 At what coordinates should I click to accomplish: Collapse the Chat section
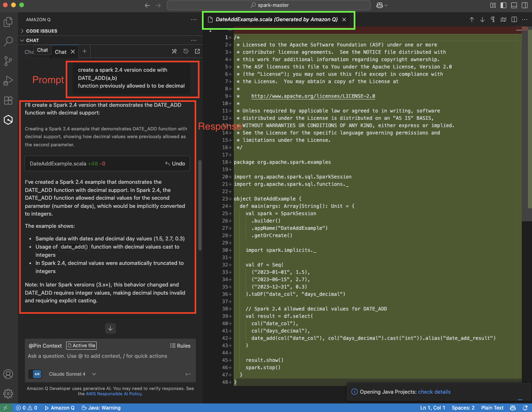[x=32, y=40]
